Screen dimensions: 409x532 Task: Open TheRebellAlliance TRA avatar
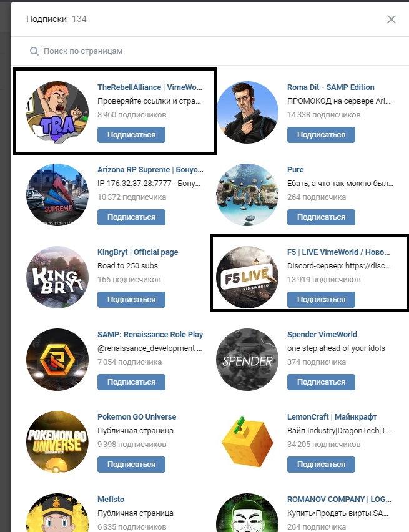57,112
